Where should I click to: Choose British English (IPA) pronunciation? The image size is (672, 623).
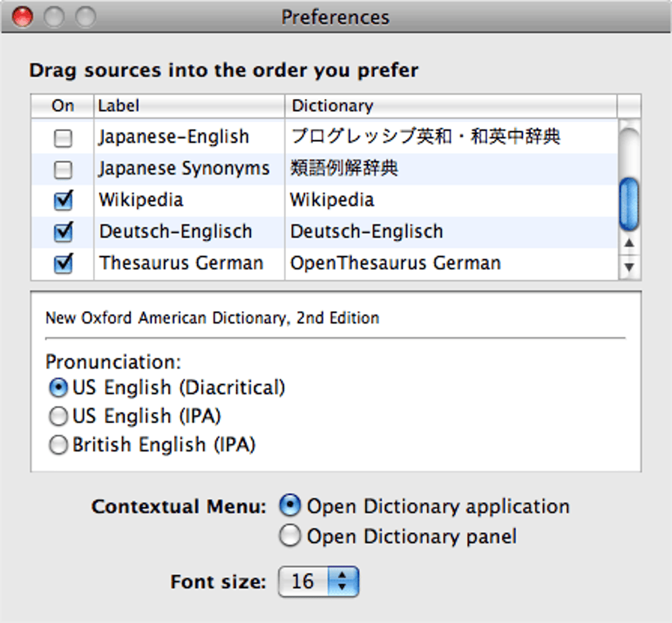click(x=58, y=444)
